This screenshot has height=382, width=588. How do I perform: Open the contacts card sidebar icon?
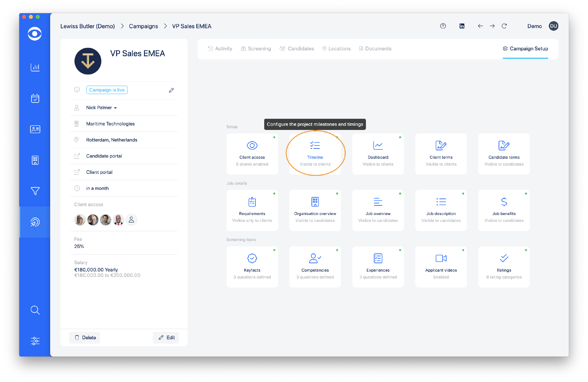35,129
